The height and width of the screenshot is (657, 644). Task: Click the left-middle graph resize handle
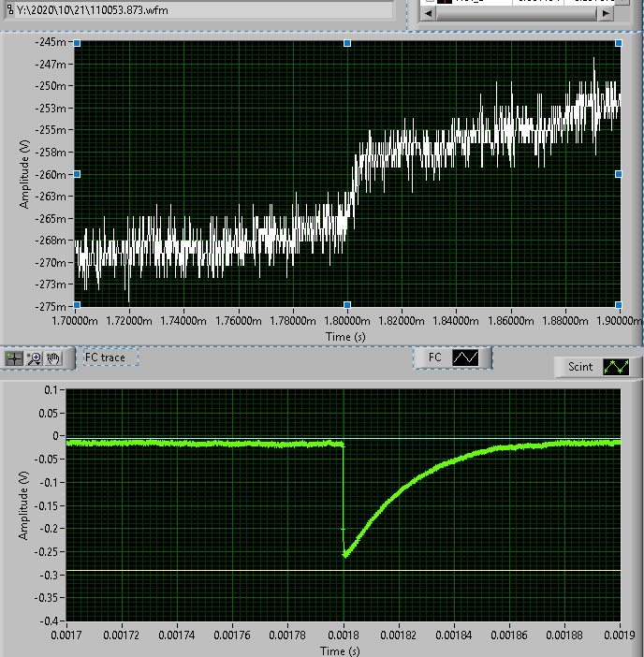click(77, 174)
